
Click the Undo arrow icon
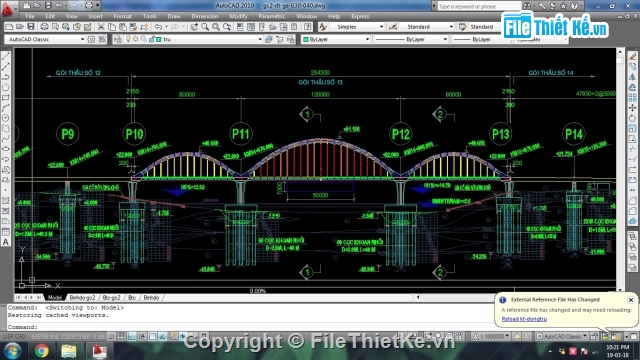158,27
